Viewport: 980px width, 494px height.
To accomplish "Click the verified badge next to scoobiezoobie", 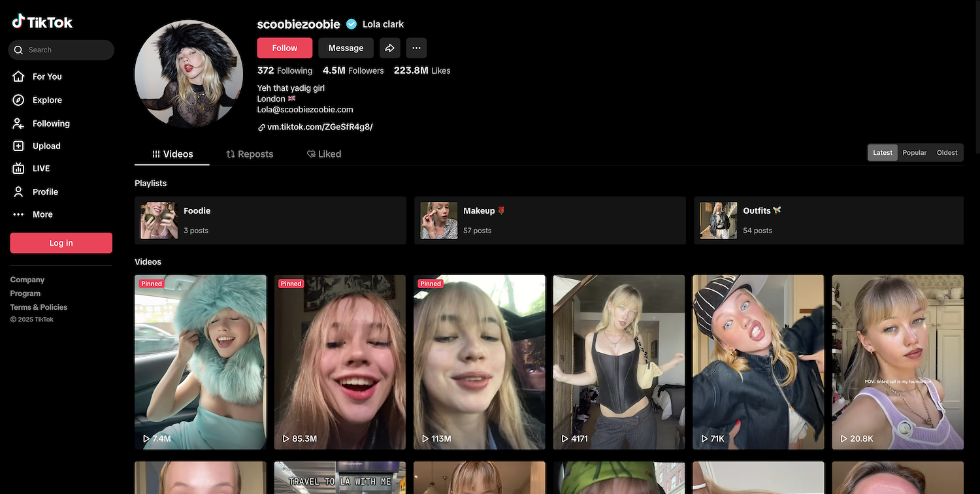I will click(351, 24).
